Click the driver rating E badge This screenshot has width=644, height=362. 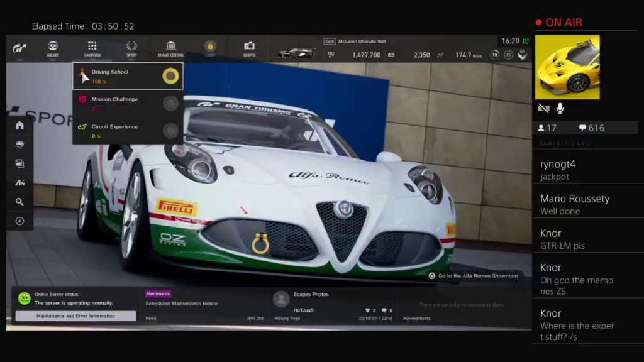pos(508,55)
